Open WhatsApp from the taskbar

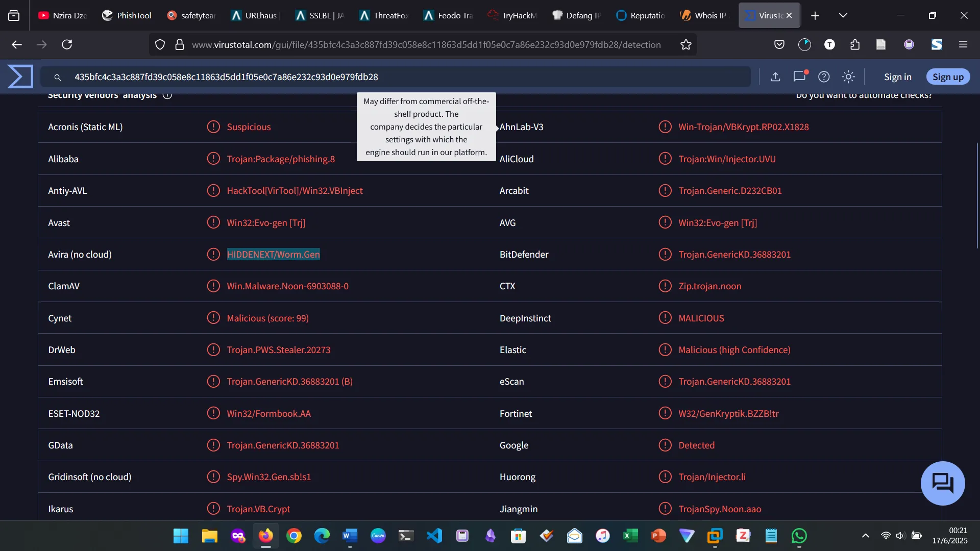799,536
